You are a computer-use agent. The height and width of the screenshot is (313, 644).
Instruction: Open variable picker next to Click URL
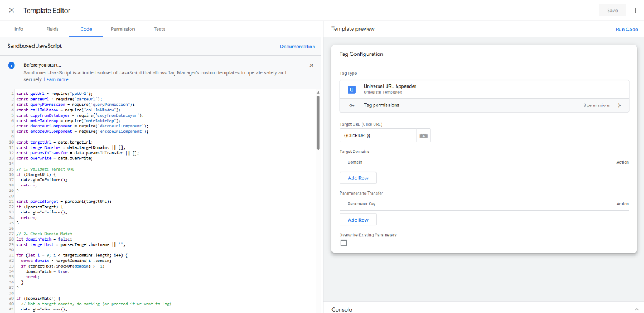click(423, 135)
